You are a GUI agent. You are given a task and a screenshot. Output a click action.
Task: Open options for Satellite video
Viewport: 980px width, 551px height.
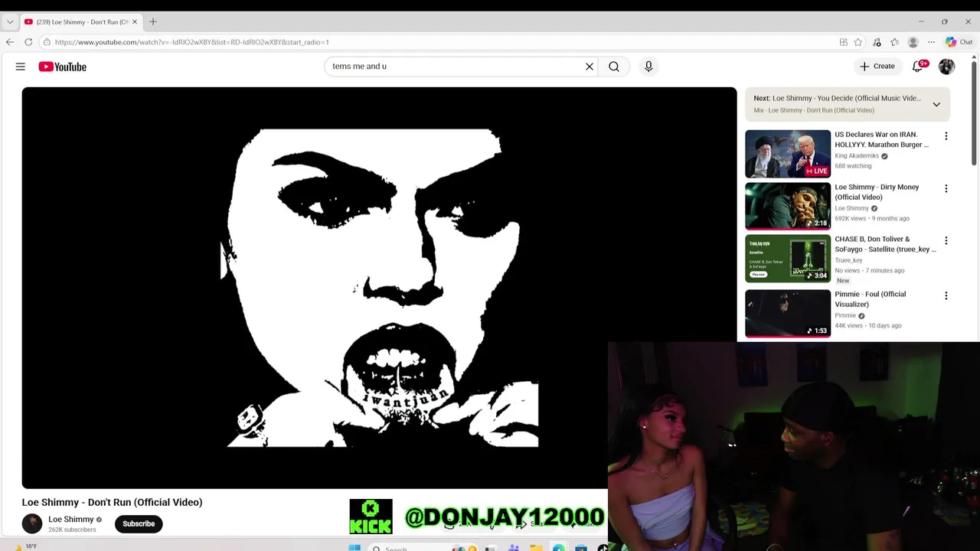pos(946,240)
